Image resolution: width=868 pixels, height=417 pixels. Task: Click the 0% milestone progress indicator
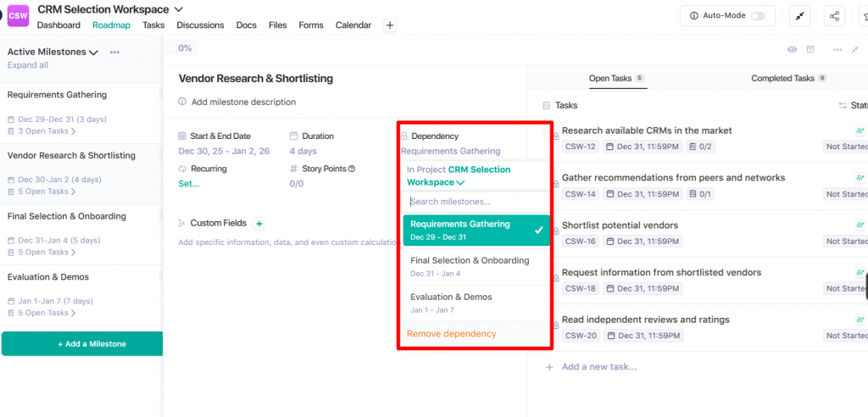click(185, 48)
